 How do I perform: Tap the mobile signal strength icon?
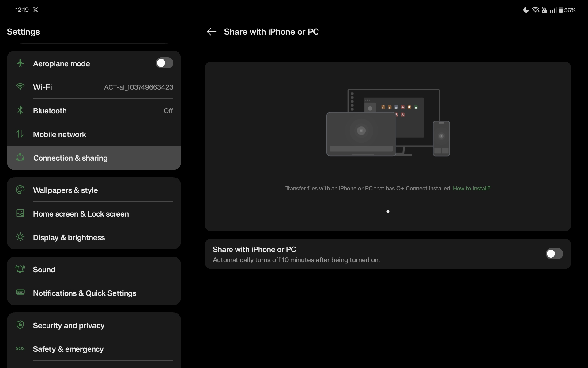(x=553, y=10)
